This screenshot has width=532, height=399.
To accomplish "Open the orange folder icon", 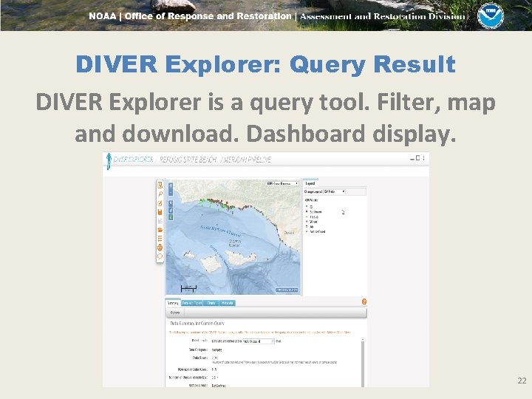I will pyautogui.click(x=160, y=230).
